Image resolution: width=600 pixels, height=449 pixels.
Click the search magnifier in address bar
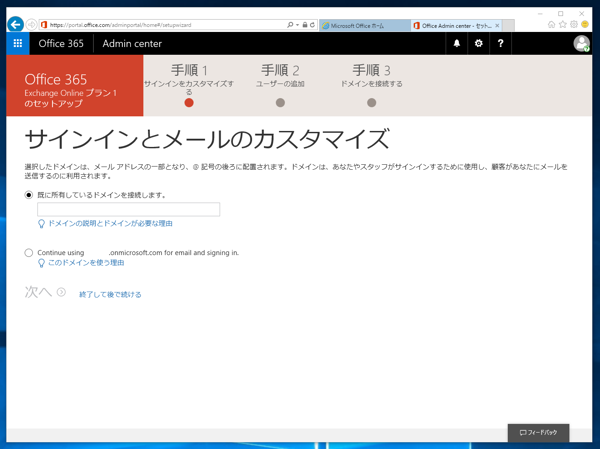[290, 25]
